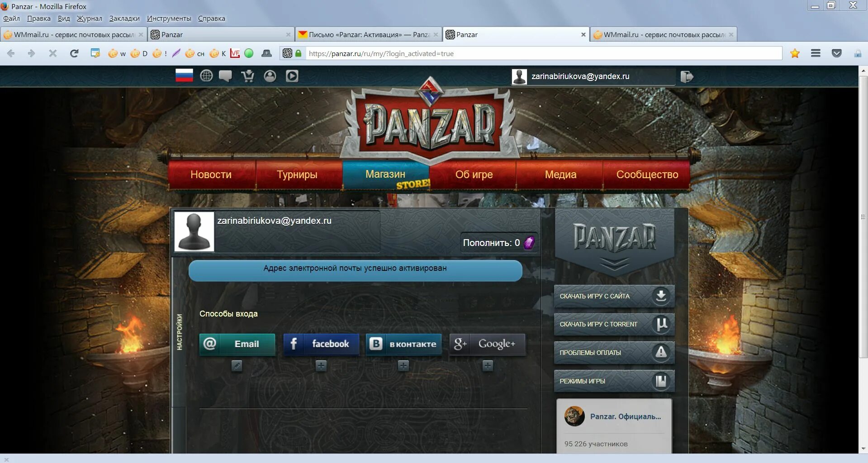The width and height of the screenshot is (868, 463).
Task: Open the Новости navigation item
Action: coord(211,175)
